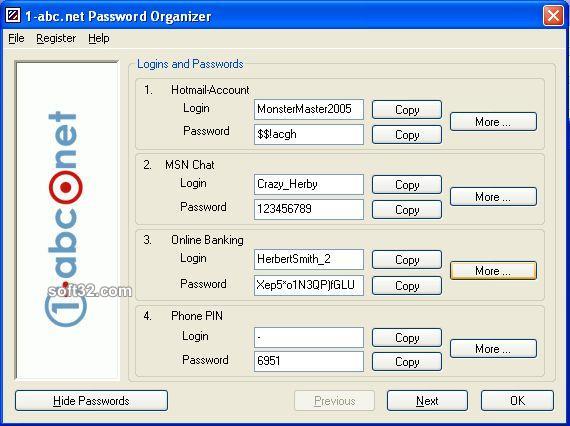Open the File menu

16,38
